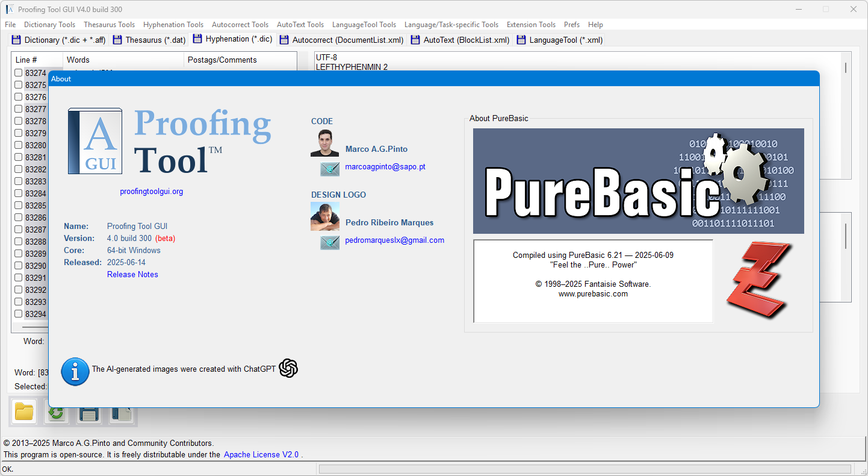Viewport: 868px width, 476px height.
Task: Switch to the LanguageTool (*.xml) tab
Action: (x=559, y=40)
